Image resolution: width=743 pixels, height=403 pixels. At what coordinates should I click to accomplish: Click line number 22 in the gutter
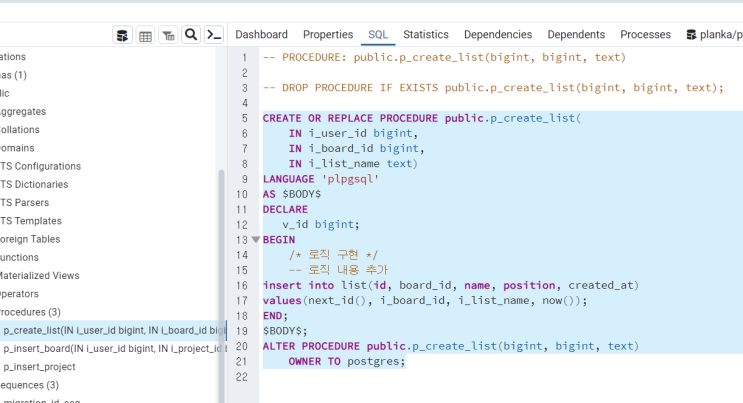point(242,377)
